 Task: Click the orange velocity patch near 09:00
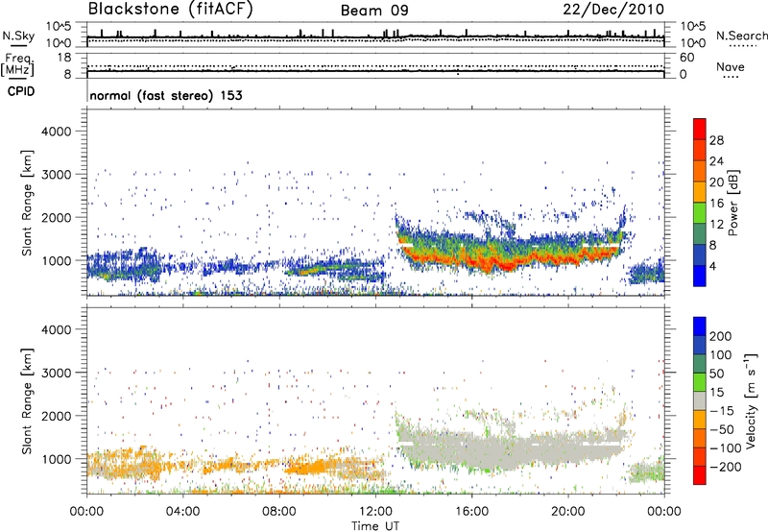(306, 468)
